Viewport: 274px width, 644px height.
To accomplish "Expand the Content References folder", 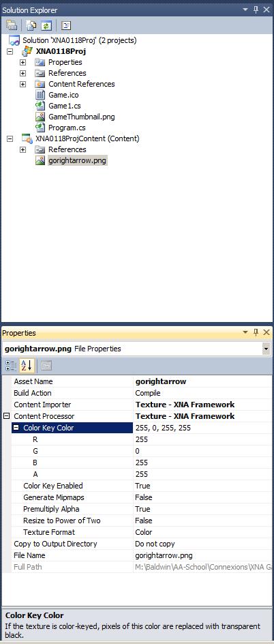I will click(23, 84).
